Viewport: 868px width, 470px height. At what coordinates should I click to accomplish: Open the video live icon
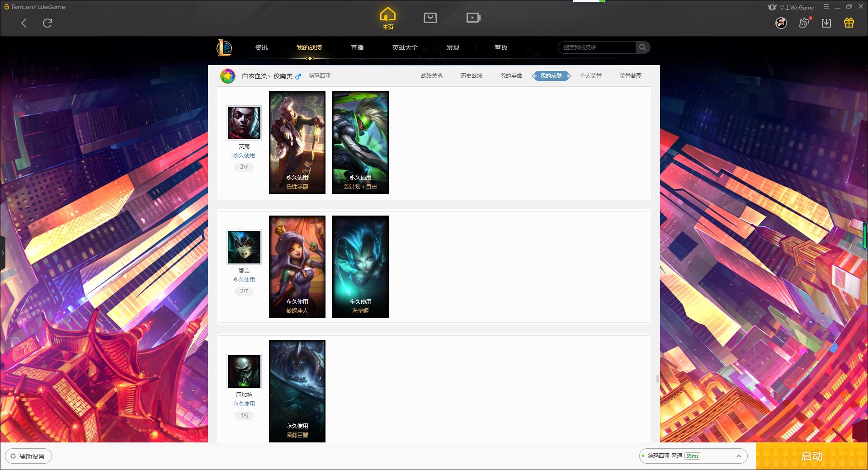pyautogui.click(x=473, y=18)
